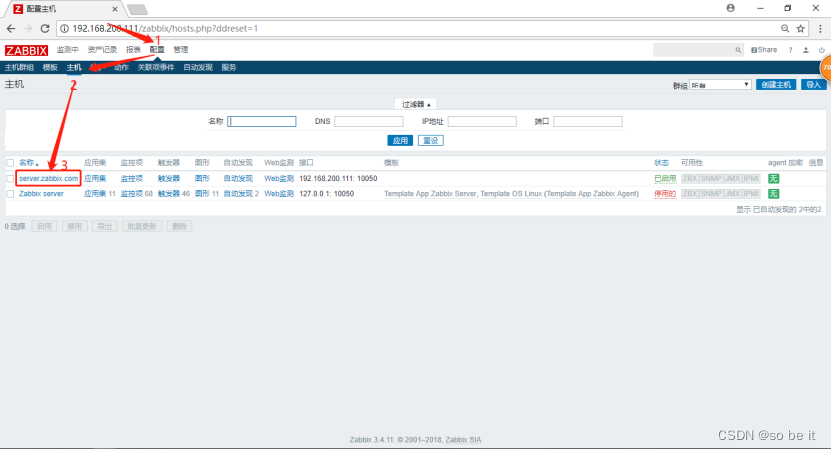Viewport: 831px width, 450px height.
Task: Collapse the 过滤器 filter panel
Action: click(416, 104)
